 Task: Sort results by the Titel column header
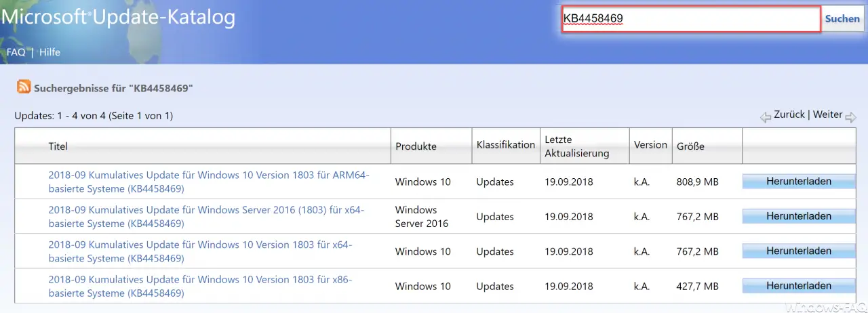coord(58,146)
